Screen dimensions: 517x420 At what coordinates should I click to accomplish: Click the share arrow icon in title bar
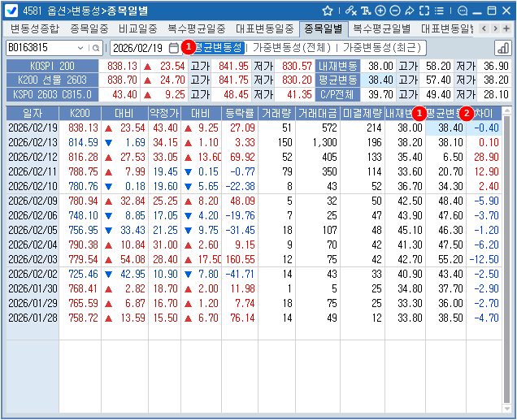click(410, 11)
